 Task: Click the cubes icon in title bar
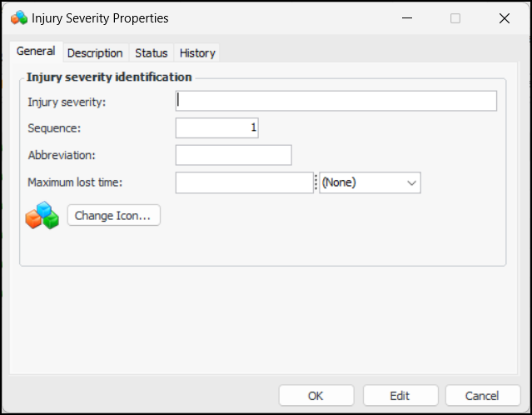point(18,18)
